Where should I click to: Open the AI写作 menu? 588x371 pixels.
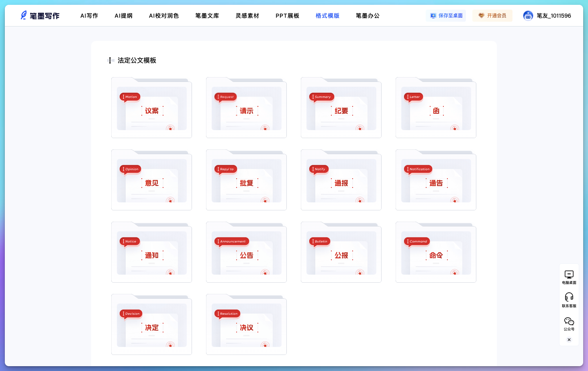[89, 16]
